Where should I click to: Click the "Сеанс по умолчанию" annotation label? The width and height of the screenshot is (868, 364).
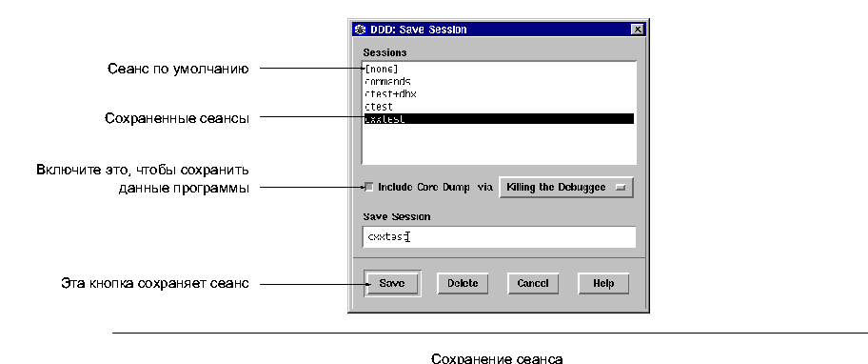click(178, 70)
